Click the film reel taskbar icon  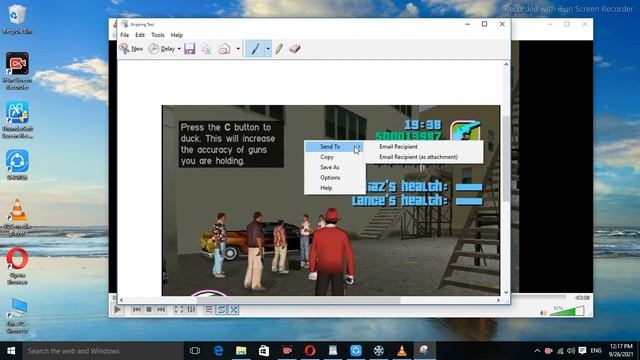coord(379,351)
